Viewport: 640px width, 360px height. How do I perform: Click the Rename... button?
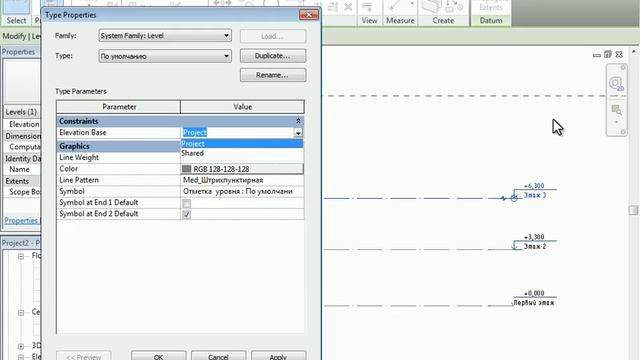tap(273, 75)
